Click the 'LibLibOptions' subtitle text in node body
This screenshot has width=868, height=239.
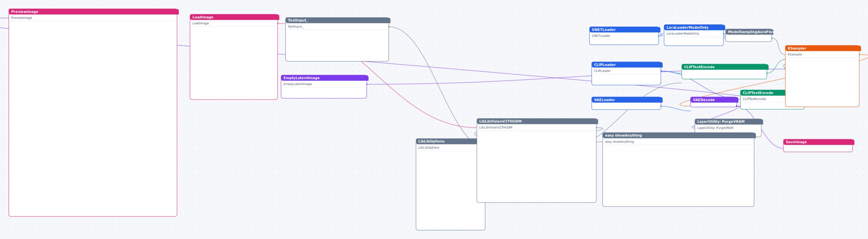pyautogui.click(x=429, y=148)
